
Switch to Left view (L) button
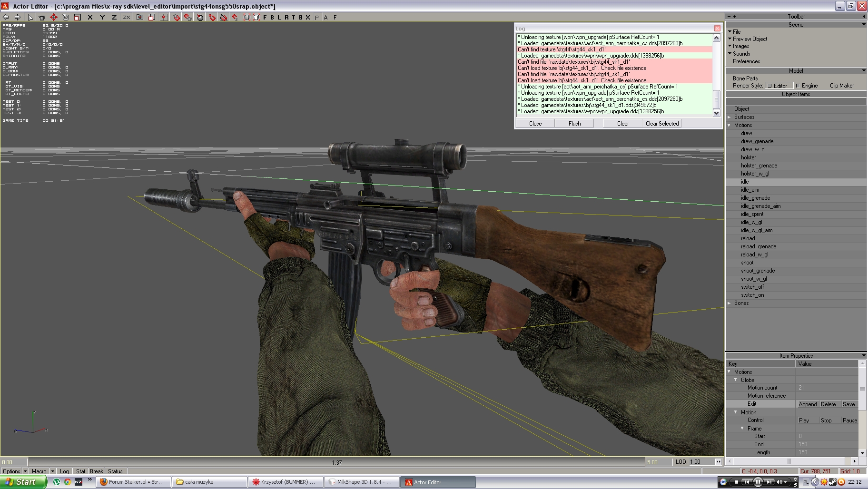point(279,17)
